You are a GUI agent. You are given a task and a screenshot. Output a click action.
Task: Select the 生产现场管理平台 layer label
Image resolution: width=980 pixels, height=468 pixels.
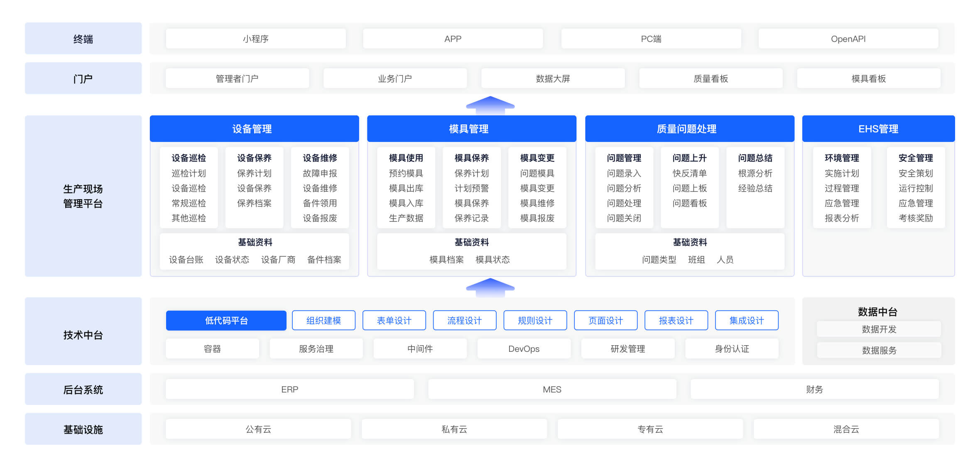tap(83, 196)
